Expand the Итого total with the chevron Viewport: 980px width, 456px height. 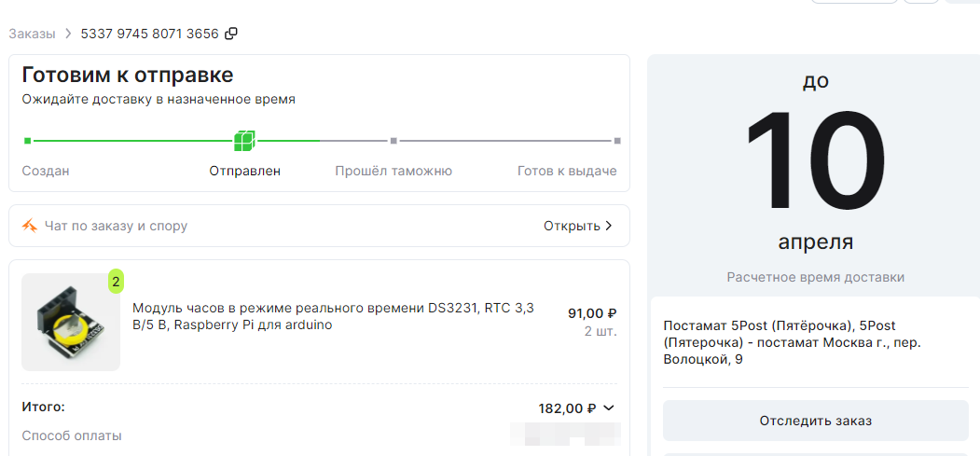click(609, 408)
